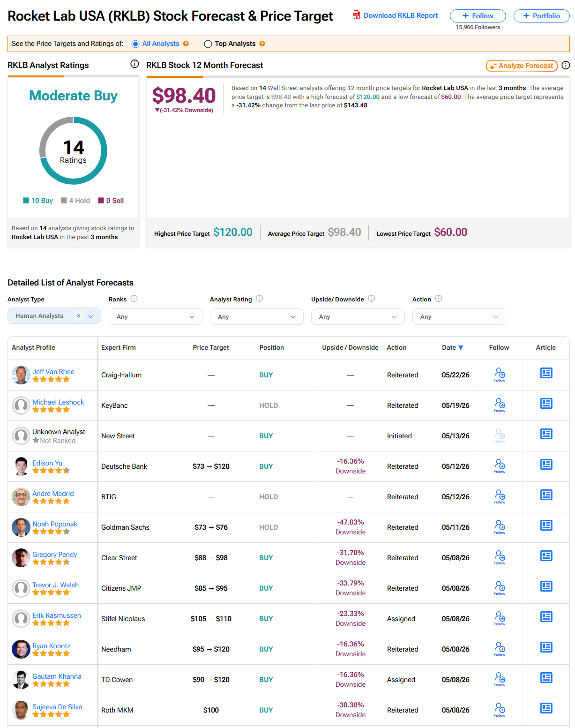Open the Upside/ Downside filter dropdown
This screenshot has height=728, width=575.
coord(358,316)
